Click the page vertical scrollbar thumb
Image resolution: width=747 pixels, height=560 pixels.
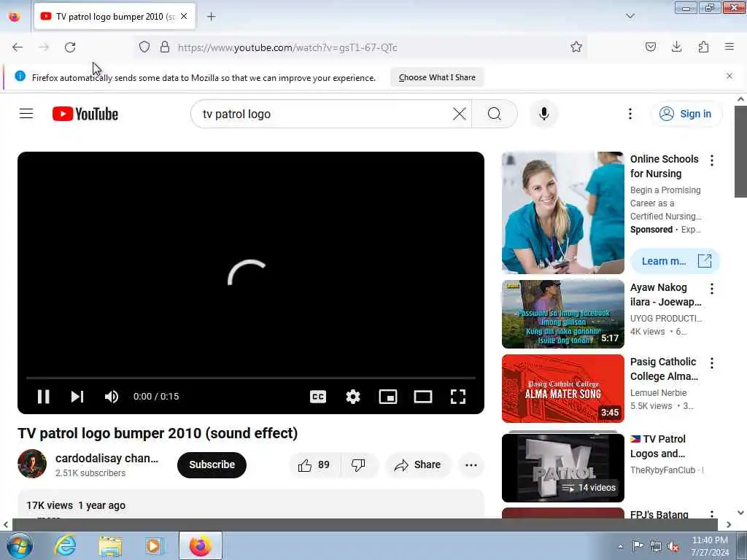point(740,152)
